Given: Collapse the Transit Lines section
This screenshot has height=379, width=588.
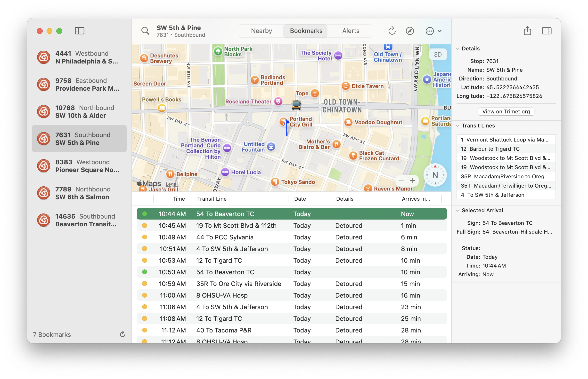Looking at the screenshot, I should [x=458, y=126].
